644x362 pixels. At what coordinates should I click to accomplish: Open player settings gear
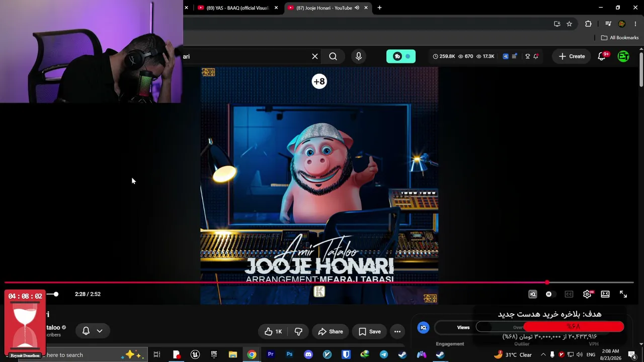click(x=587, y=294)
